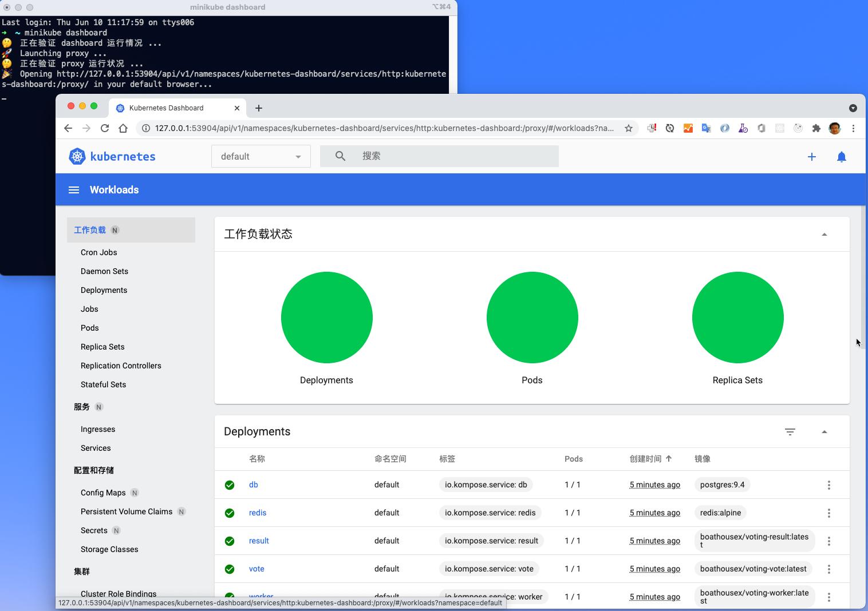Click the Google Translate extension icon
Viewport: 868px width, 611px height.
tap(707, 128)
